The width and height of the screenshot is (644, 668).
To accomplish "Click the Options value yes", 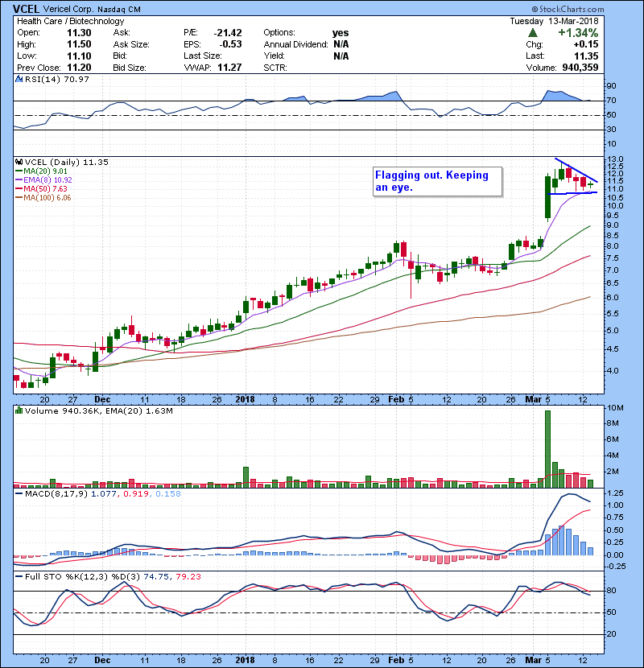I will pos(341,33).
